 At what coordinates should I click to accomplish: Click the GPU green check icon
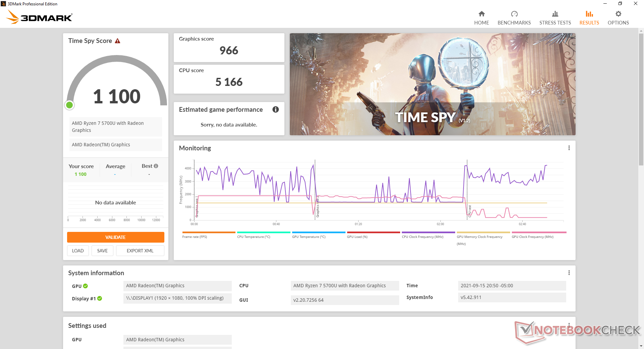[86, 286]
